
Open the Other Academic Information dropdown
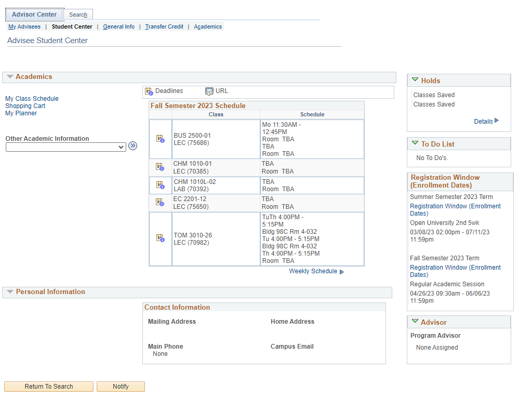click(65, 147)
